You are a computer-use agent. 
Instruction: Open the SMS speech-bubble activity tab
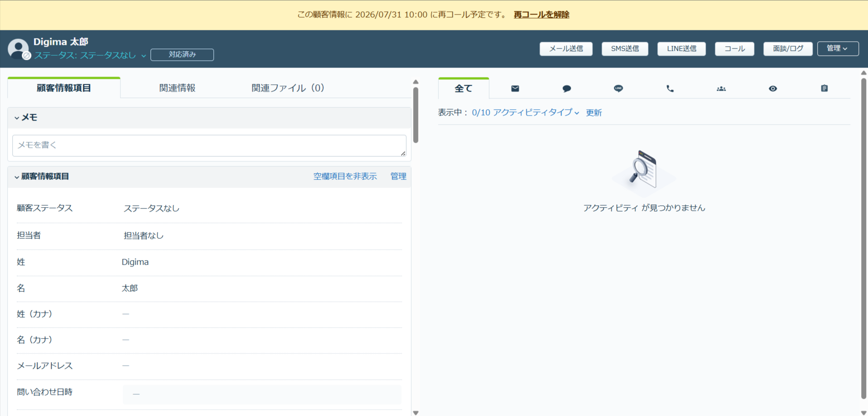point(567,88)
